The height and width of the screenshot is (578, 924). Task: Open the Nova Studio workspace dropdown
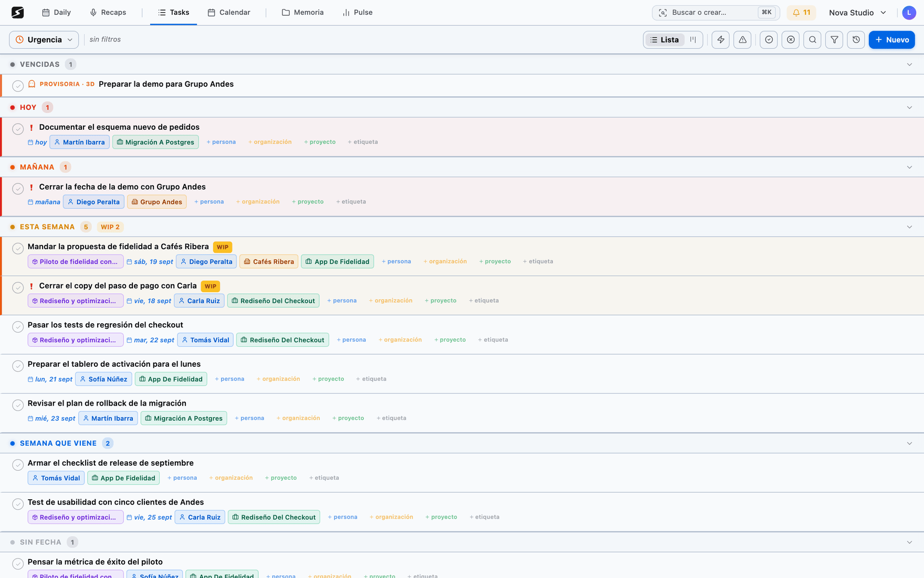[x=857, y=13]
